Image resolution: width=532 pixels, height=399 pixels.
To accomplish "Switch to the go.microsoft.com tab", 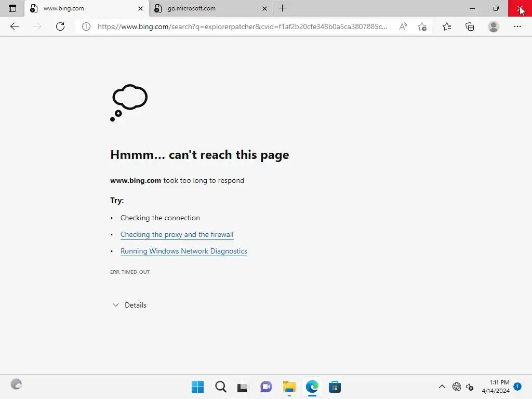I will click(x=210, y=8).
